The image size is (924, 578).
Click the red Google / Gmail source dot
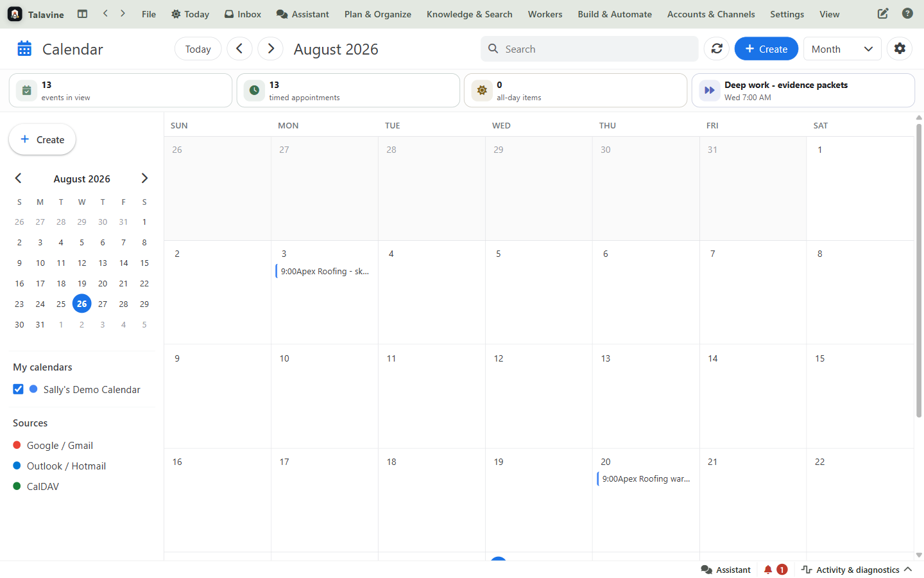click(x=17, y=445)
